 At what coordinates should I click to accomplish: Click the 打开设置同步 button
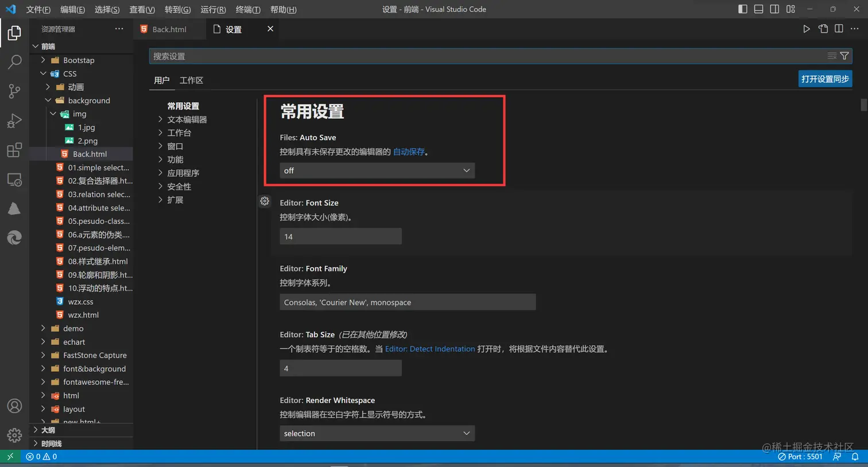tap(825, 79)
